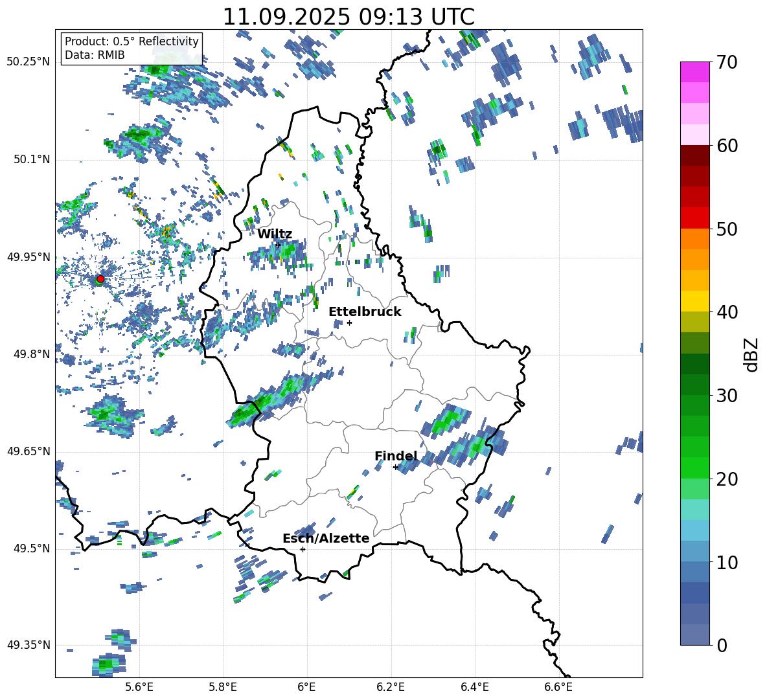The width and height of the screenshot is (767, 700).
Task: Click the yellow 40 dBZ swatch
Action: 694,301
